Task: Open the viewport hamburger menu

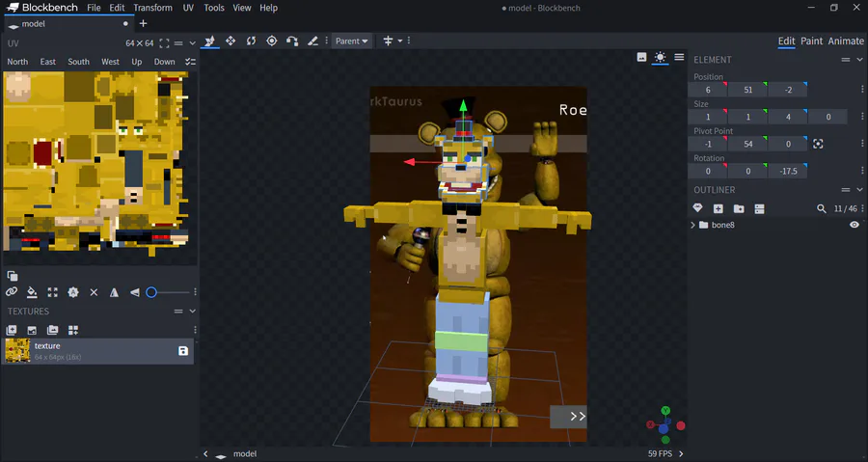Action: [x=679, y=57]
